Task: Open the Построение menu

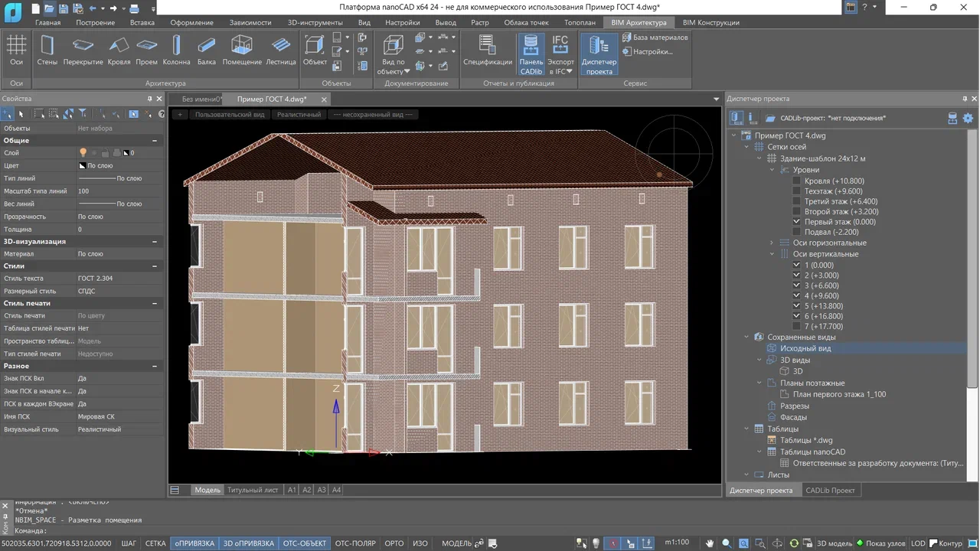Action: 95,22
